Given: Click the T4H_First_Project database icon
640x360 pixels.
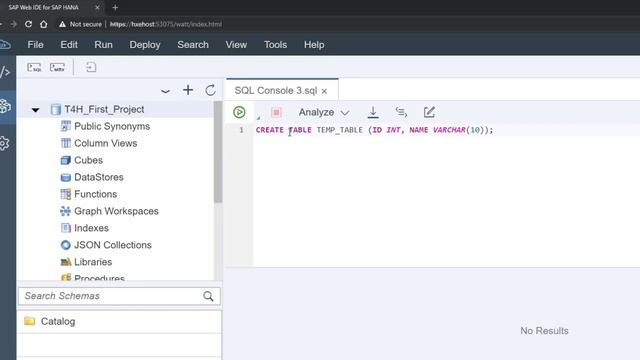Looking at the screenshot, I should [x=56, y=109].
